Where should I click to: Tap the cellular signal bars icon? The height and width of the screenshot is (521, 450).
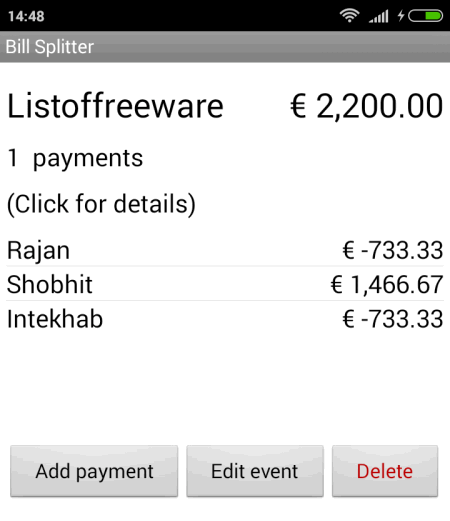tap(379, 16)
